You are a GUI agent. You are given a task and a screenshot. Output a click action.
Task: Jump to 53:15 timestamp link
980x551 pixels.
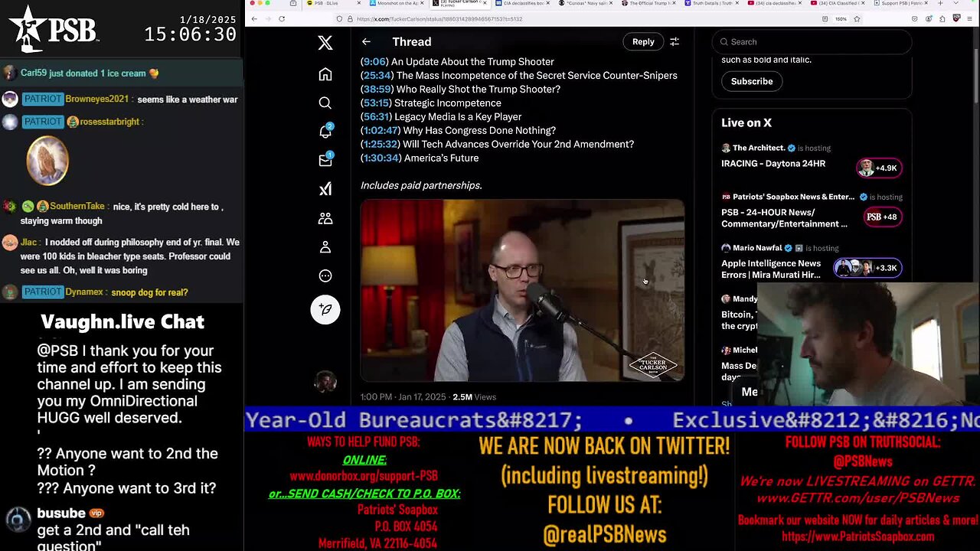[376, 103]
